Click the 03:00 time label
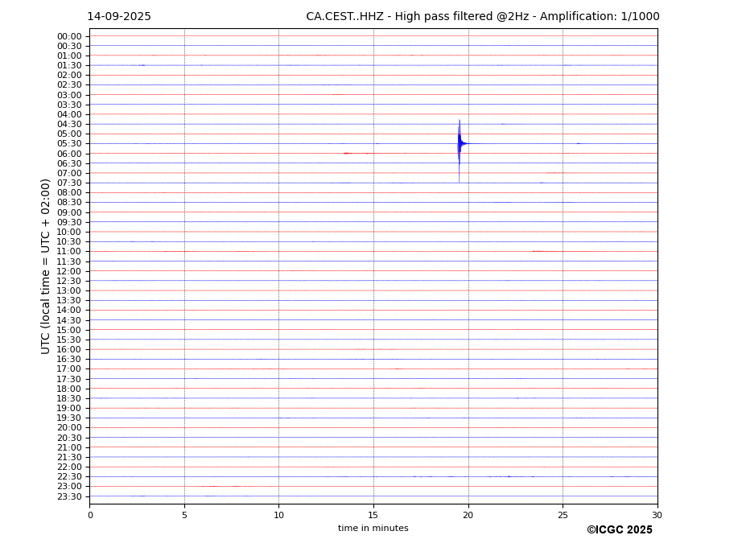746x560 pixels. coord(69,95)
